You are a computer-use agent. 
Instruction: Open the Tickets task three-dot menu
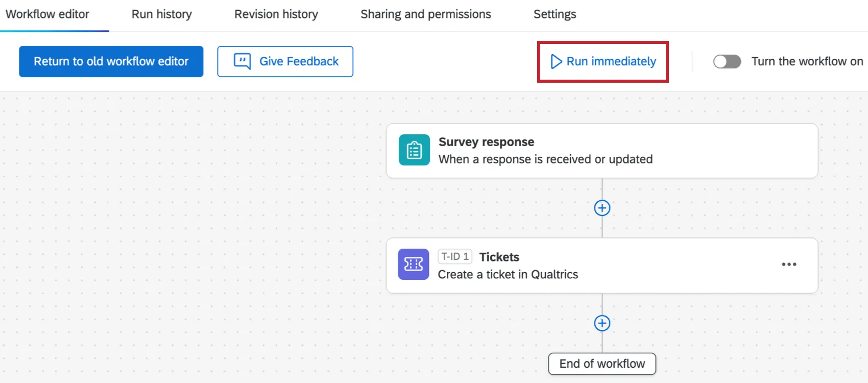(789, 264)
